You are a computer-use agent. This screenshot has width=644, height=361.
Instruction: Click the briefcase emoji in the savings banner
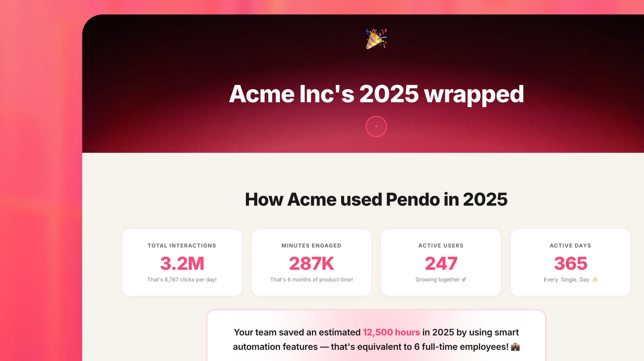click(515, 347)
